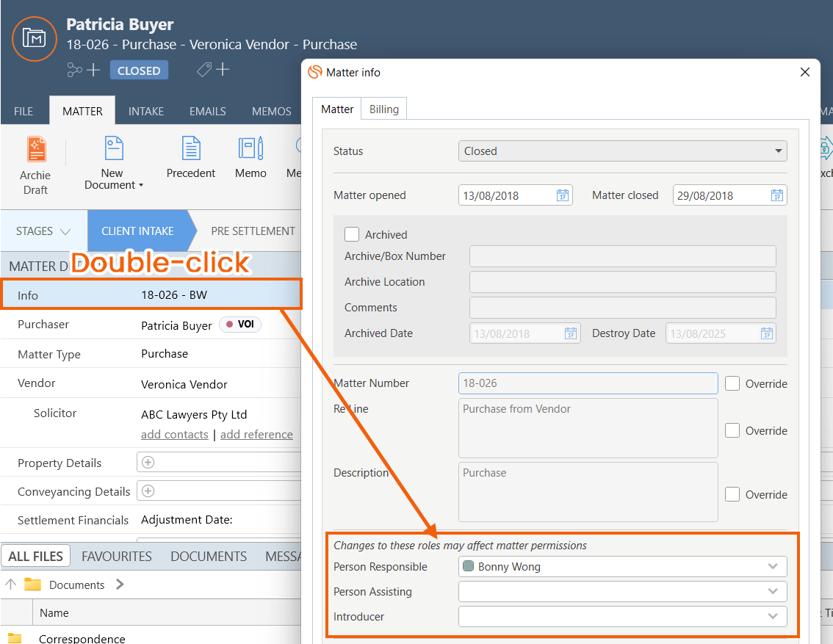Select the Matter tab in Matter info
The image size is (833, 644).
(337, 109)
